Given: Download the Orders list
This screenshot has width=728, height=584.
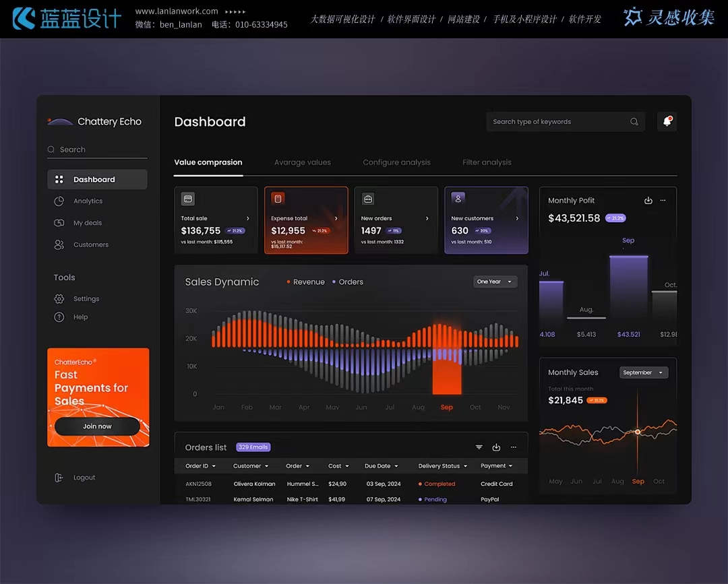Looking at the screenshot, I should point(496,447).
